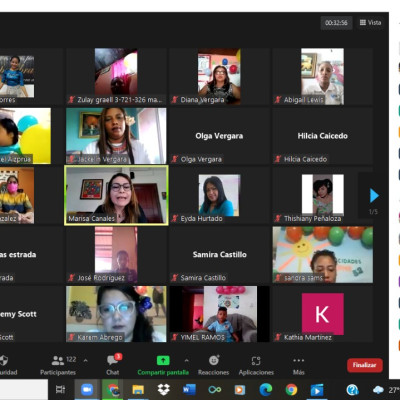Open the Participantes panel
This screenshot has width=400, height=400.
tap(58, 365)
